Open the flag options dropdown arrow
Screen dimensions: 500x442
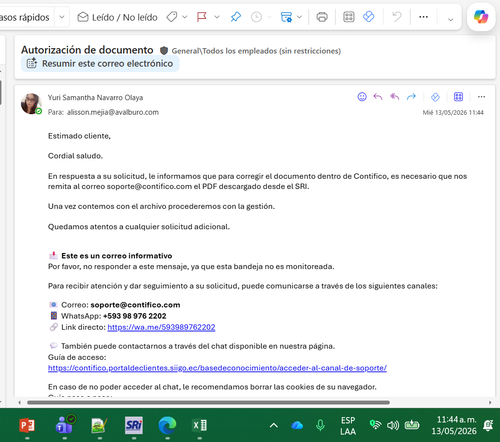[217, 17]
